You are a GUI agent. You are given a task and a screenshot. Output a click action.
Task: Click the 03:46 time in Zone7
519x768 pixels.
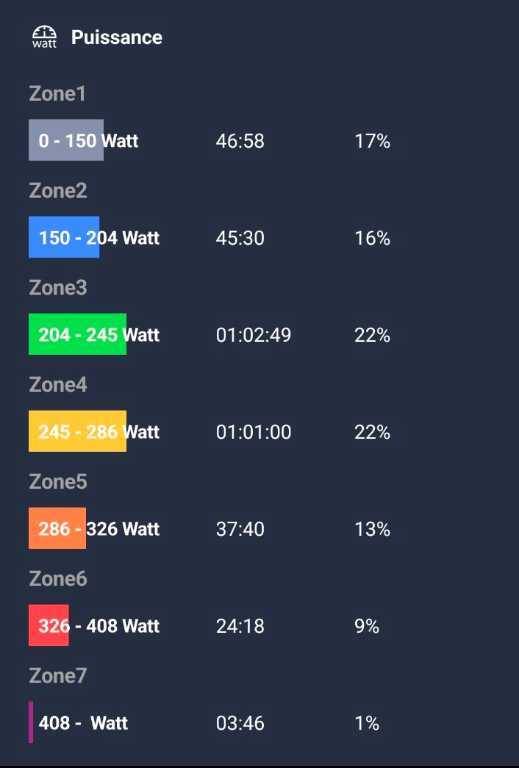click(x=240, y=723)
